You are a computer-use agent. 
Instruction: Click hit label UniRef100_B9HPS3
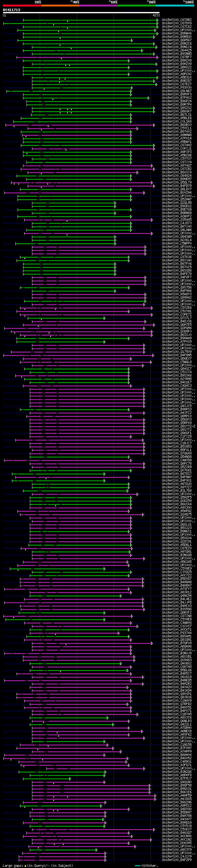177,410
